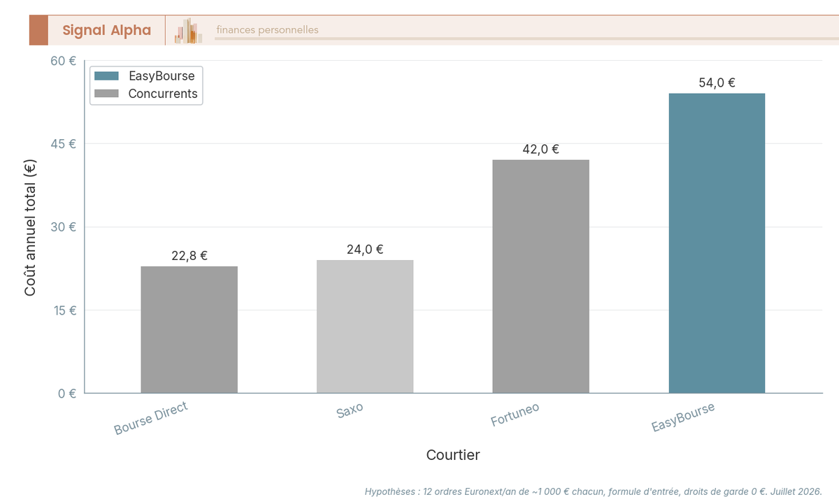Screen dimensions: 839x504
Task: Click the EasyBourse x-axis tick label
Action: pos(683,417)
